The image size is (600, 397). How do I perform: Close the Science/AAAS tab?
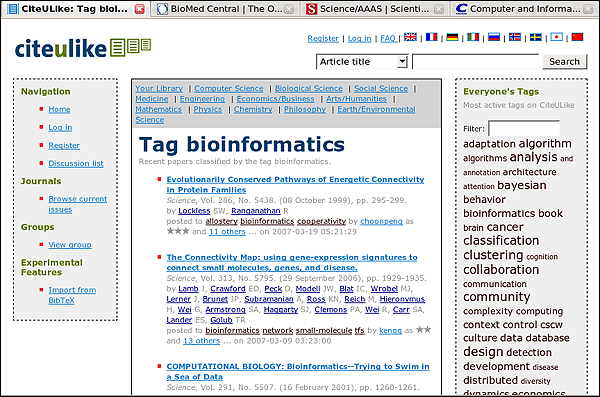point(439,9)
